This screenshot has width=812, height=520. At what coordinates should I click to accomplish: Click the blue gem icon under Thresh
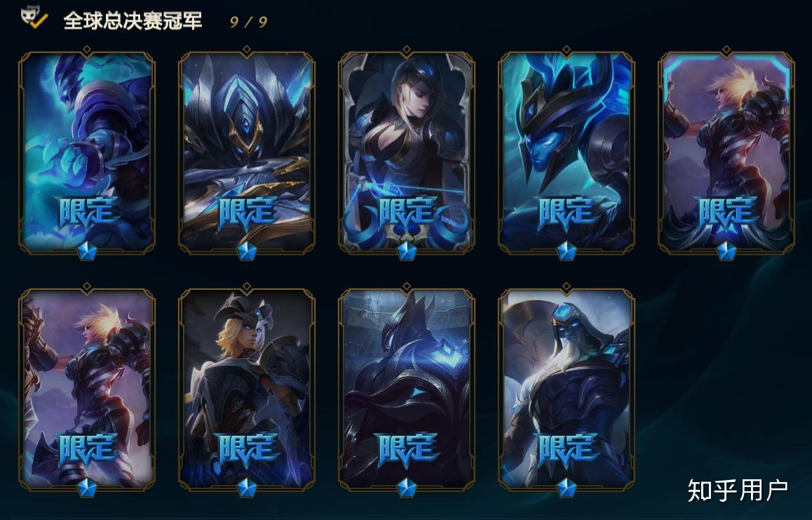coord(87,251)
